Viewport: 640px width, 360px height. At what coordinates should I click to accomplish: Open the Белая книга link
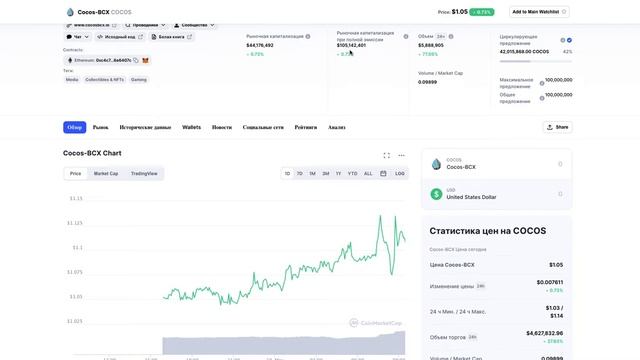[171, 37]
